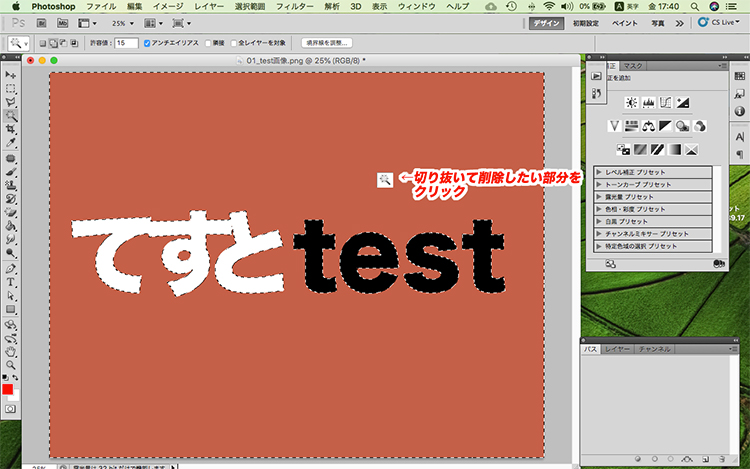The image size is (750, 469).
Task: Launch Bridge from the application bar
Action: tap(42, 23)
